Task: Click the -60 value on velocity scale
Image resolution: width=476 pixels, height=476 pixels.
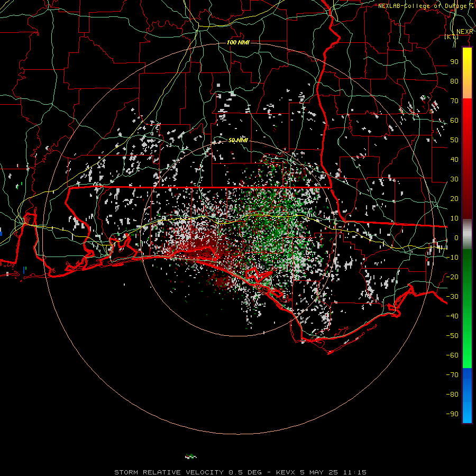Action: pyautogui.click(x=452, y=355)
